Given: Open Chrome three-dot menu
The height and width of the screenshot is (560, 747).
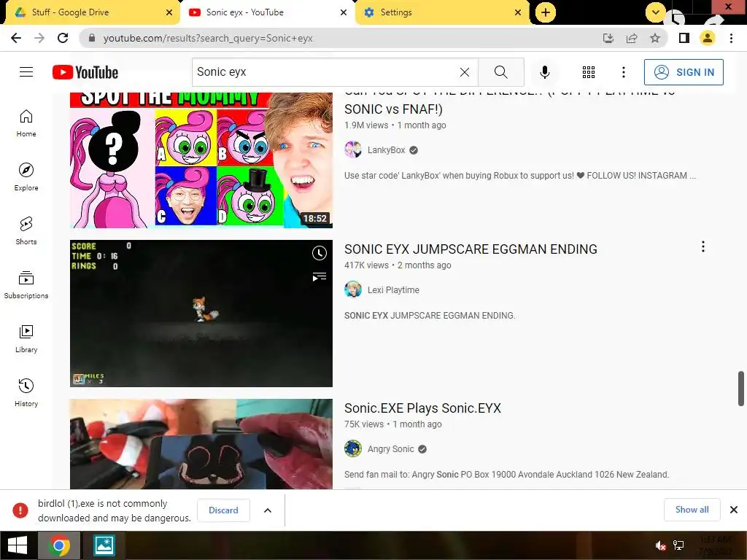Looking at the screenshot, I should point(731,38).
